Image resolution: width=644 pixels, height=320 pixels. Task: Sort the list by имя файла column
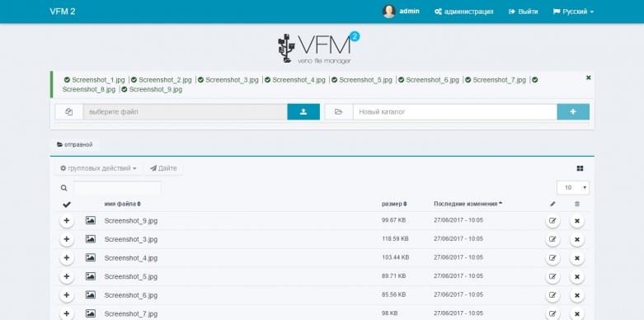point(122,204)
